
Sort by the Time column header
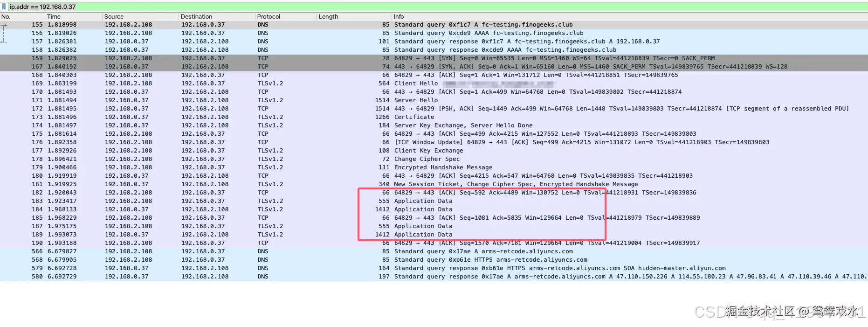pyautogui.click(x=74, y=16)
